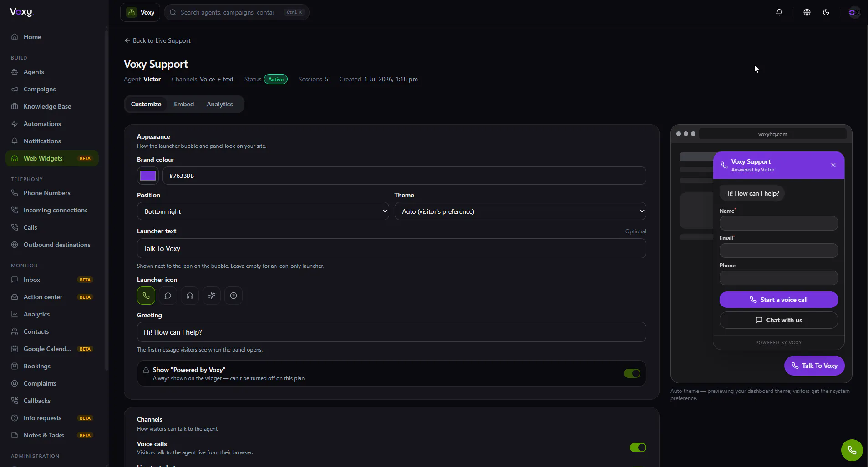Switch to the Embed tab
This screenshot has width=868, height=467.
[184, 104]
